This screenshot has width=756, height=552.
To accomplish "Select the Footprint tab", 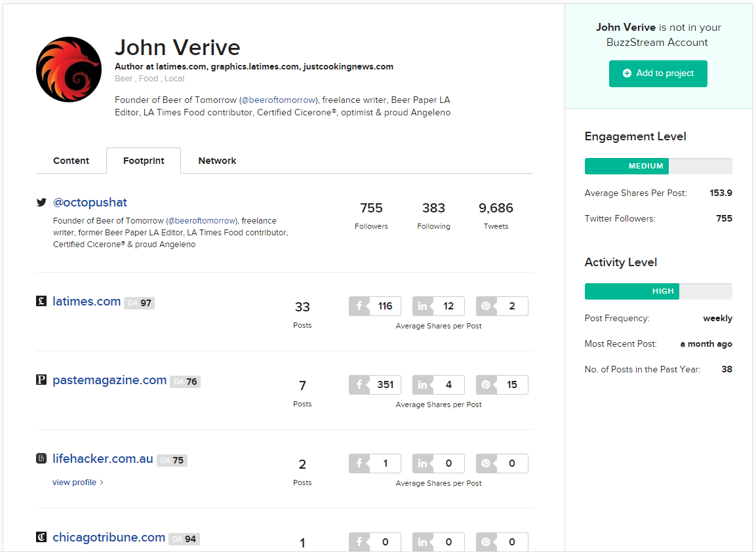I will [143, 161].
